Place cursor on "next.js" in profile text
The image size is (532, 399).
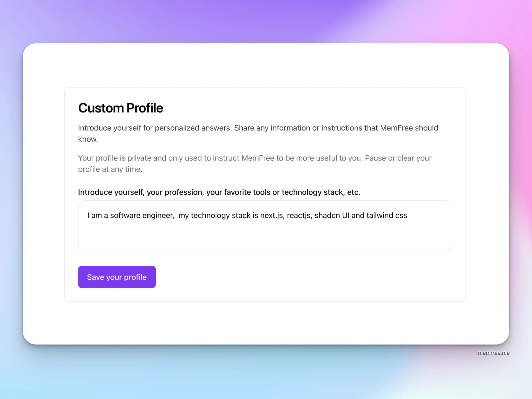click(x=271, y=215)
